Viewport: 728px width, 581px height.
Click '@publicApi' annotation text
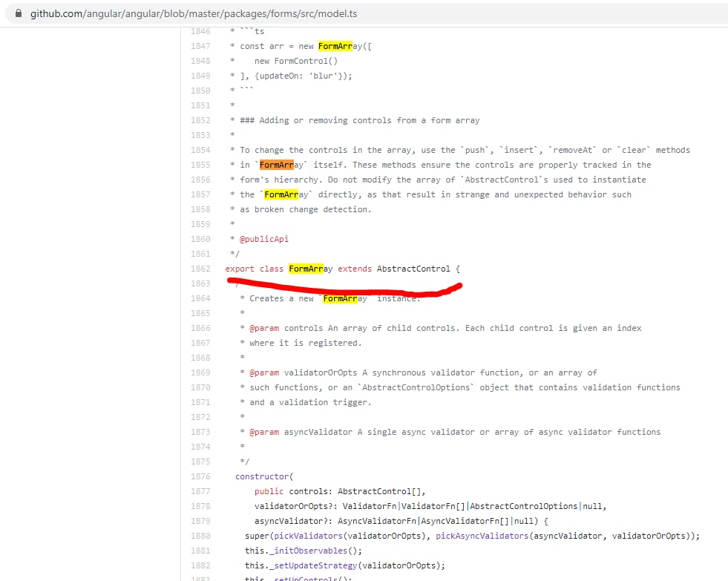[263, 239]
